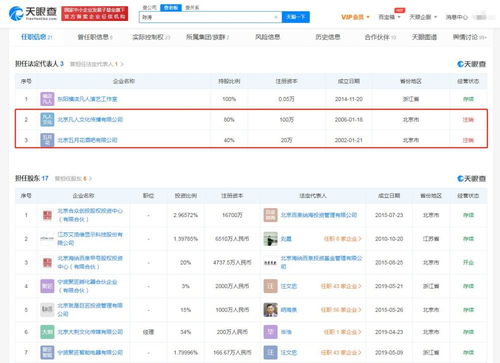Screen dimensions: 500x363
Task: Click the Tianyancha logo at top left
Action: pyautogui.click(x=33, y=13)
